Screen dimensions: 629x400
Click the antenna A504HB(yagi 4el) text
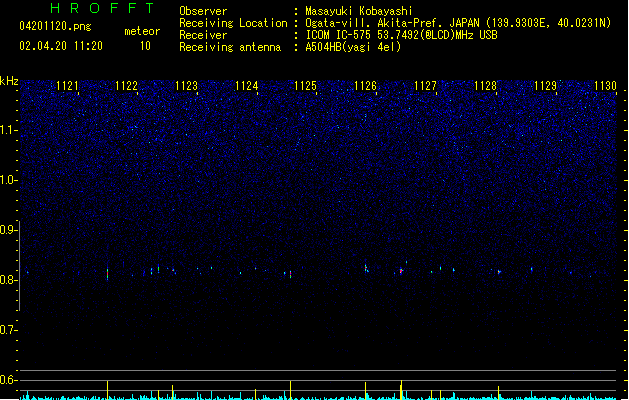coord(353,47)
